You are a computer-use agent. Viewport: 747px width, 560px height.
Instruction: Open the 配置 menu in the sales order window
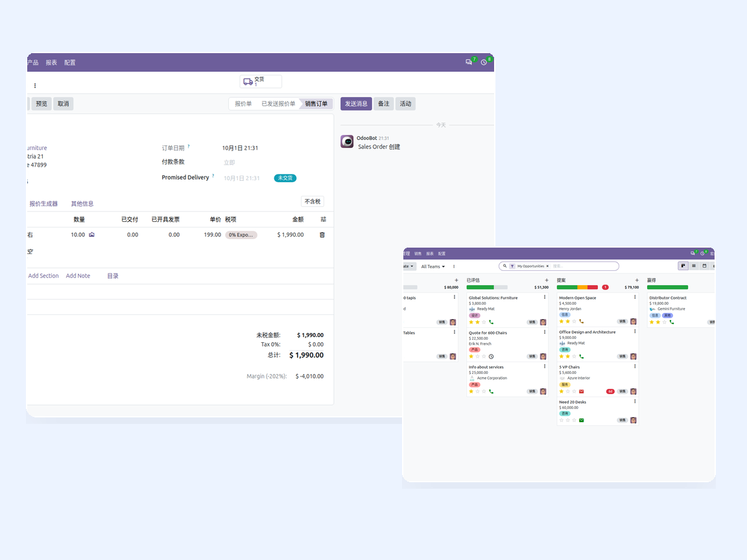coord(70,62)
